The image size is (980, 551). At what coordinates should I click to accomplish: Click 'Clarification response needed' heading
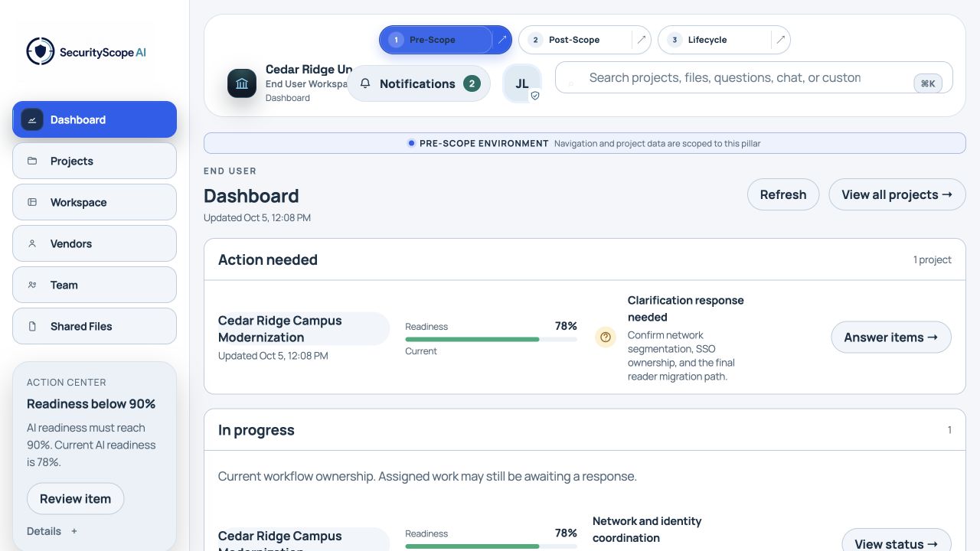coord(686,308)
